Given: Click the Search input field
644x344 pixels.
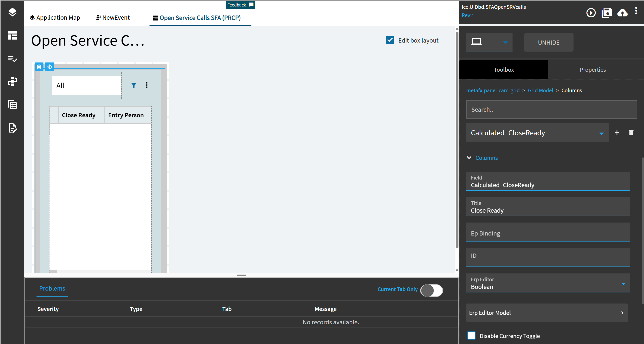Looking at the screenshot, I should tap(551, 110).
